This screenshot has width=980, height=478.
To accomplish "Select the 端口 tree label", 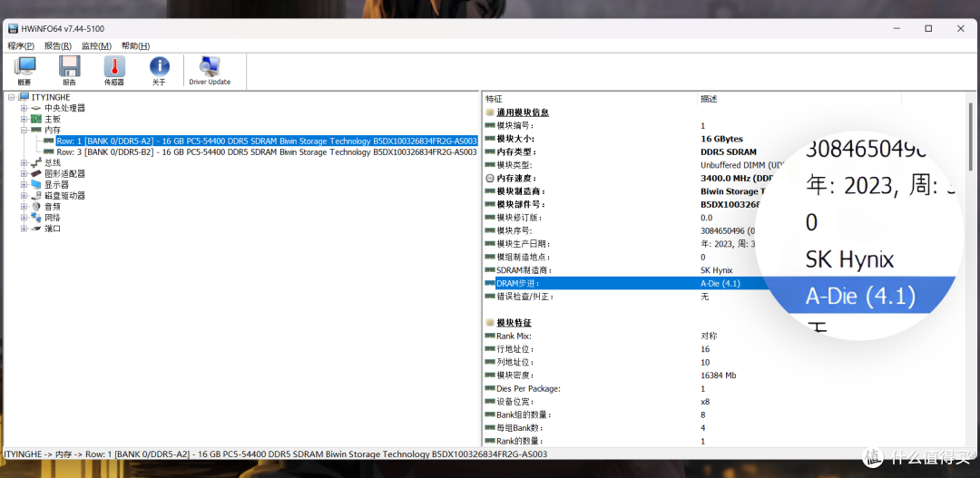I will point(53,229).
